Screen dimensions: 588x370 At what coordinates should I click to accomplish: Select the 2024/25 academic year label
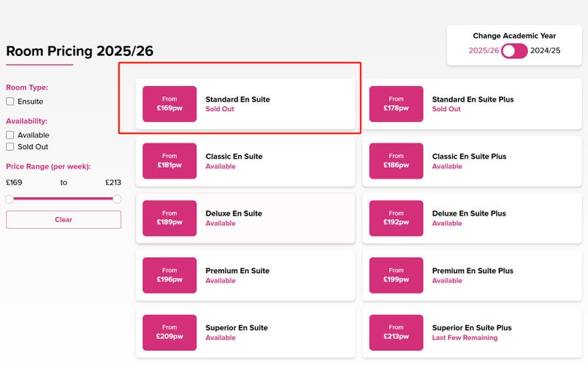(x=545, y=51)
